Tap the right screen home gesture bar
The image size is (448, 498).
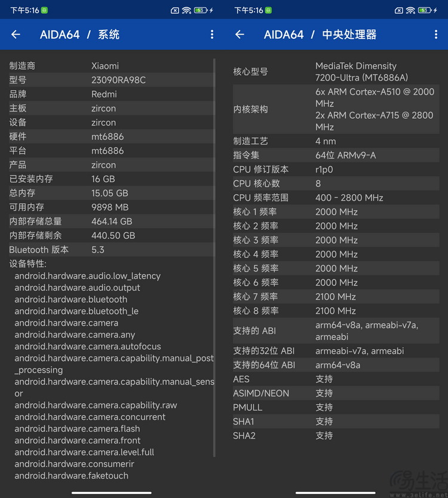[336, 493]
